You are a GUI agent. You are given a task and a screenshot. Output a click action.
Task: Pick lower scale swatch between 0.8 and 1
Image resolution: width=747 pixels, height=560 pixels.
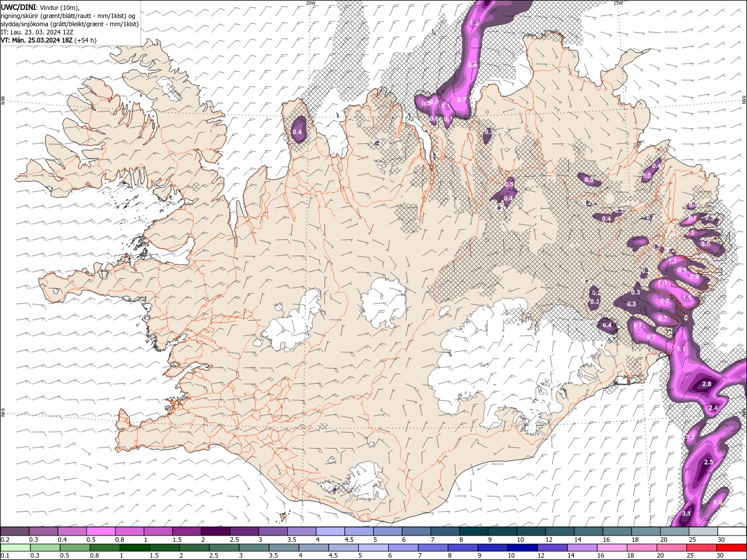tap(105, 548)
